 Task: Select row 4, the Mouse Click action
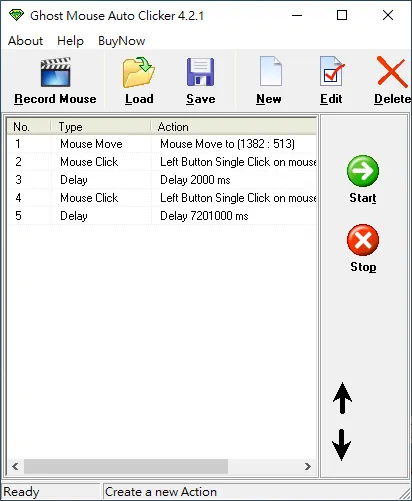(162, 198)
